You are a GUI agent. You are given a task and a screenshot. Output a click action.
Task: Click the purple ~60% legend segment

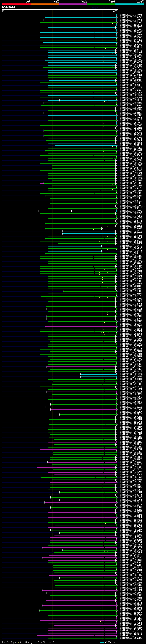[73, 4]
